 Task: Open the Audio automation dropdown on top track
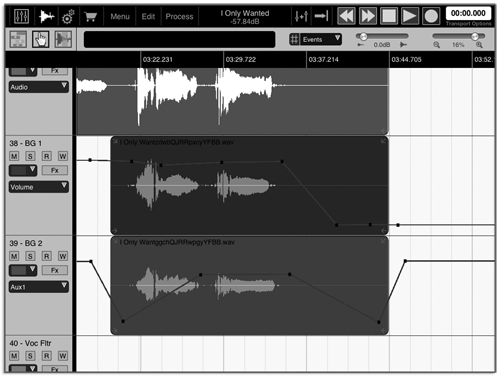coord(39,87)
